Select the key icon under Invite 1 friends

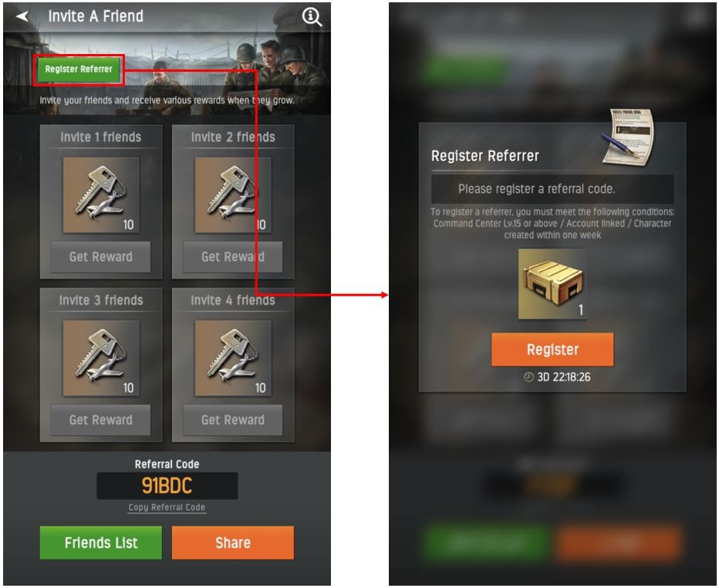pos(101,195)
